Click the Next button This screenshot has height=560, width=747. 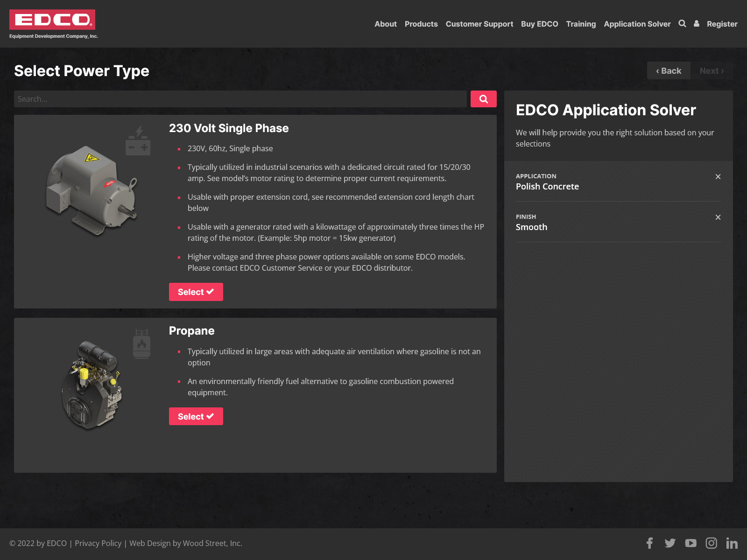(712, 70)
